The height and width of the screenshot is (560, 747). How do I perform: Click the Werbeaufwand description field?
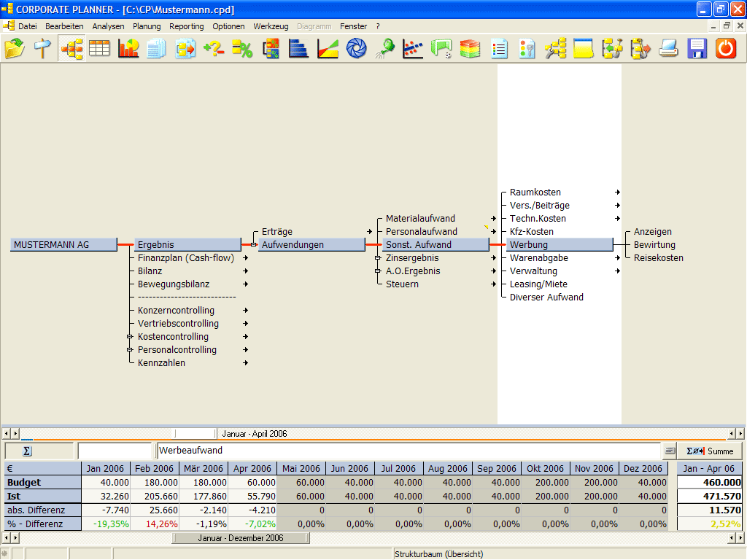pos(409,451)
